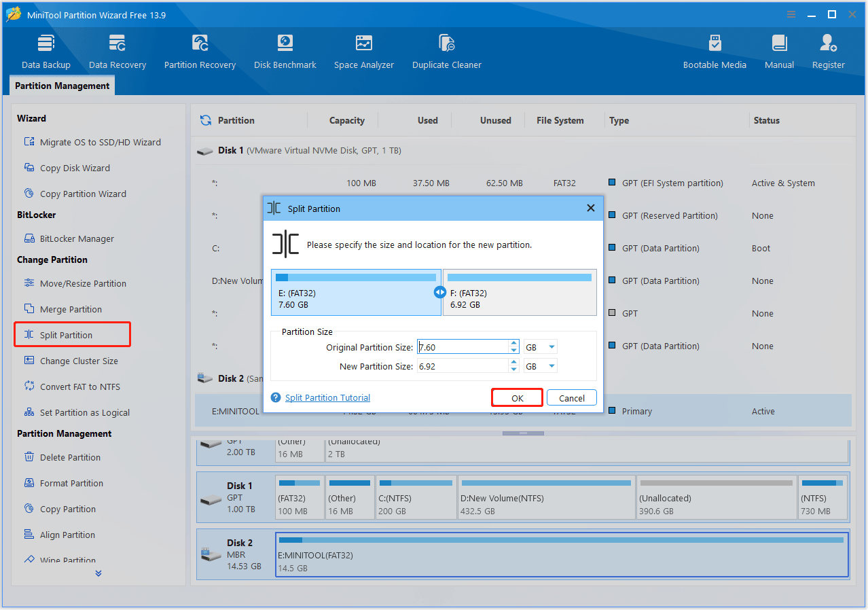Create Bootable Media
The width and height of the screenshot is (868, 610).
715,52
